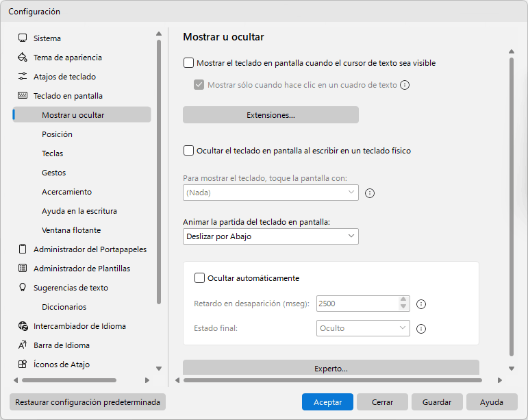The width and height of the screenshot is (528, 420).
Task: Click 'Restaurar configuración predeterminada' button
Action: [88, 402]
